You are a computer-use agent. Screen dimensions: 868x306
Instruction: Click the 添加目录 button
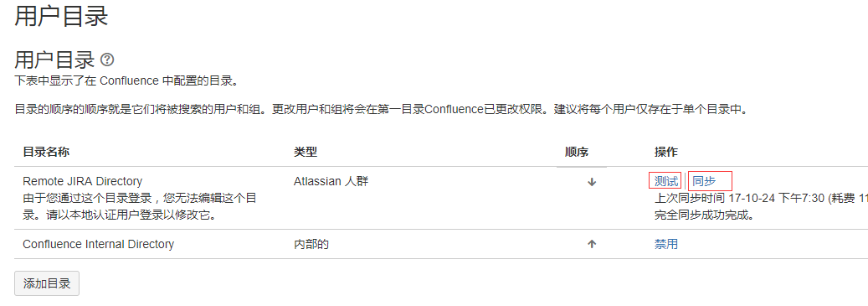(x=47, y=284)
